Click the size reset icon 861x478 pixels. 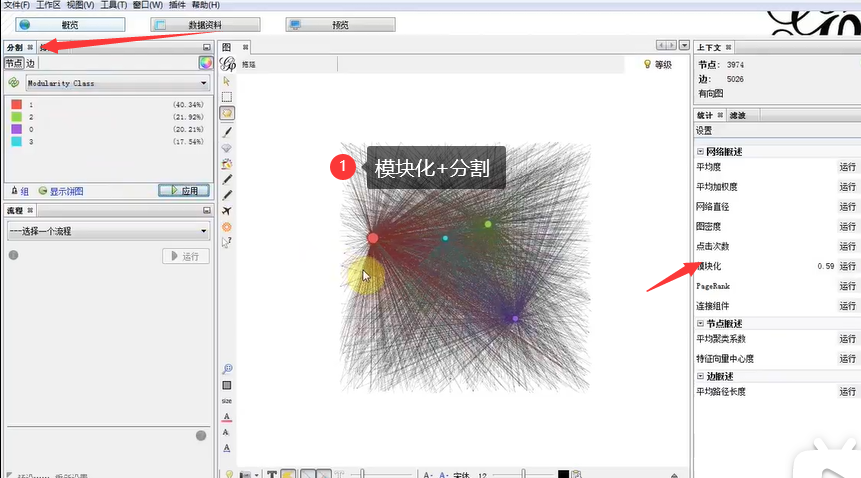(x=227, y=401)
